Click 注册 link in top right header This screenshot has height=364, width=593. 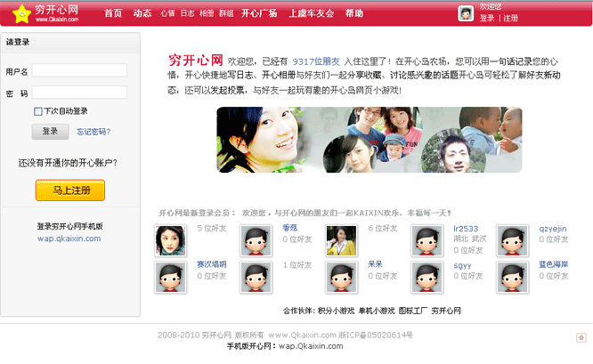point(510,18)
